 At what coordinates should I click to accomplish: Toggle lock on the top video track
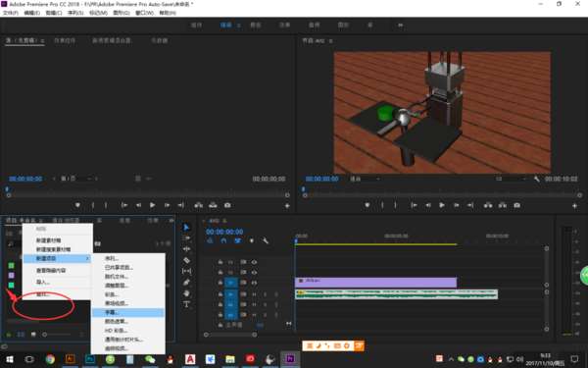coord(220,262)
